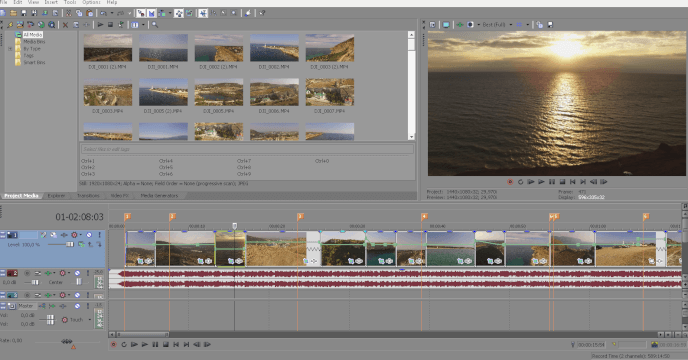Screen dimensions: 688x360
Task: Click the Import Media lightning icon
Action: tap(10, 25)
